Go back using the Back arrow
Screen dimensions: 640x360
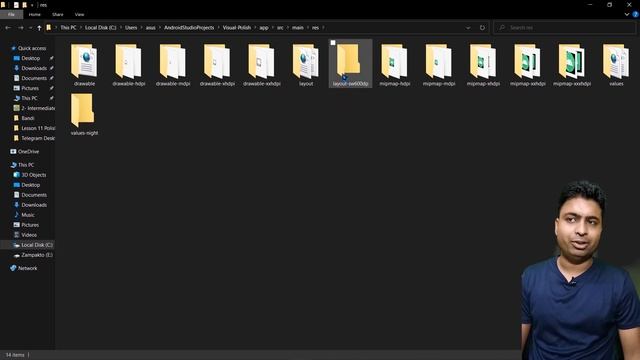pos(8,28)
